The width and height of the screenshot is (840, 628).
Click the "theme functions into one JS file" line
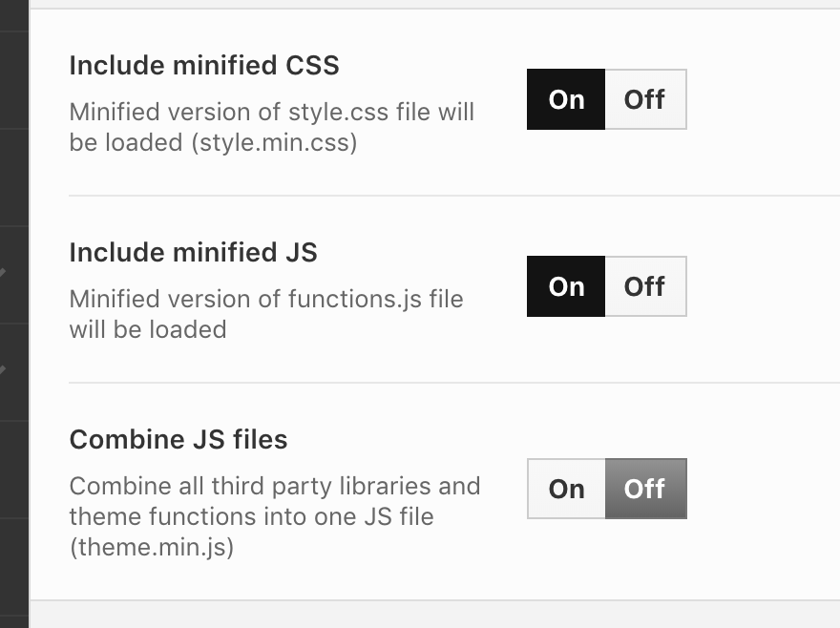pos(251,516)
